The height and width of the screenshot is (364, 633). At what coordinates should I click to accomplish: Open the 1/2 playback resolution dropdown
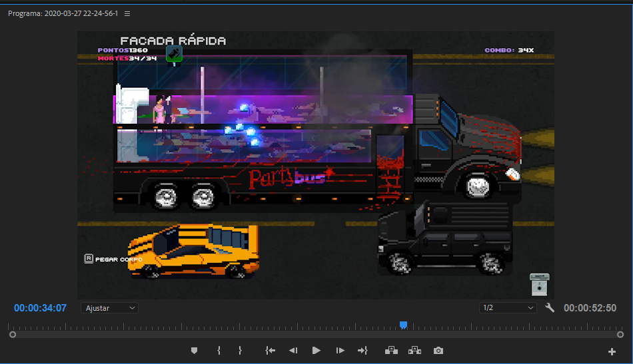coord(508,308)
